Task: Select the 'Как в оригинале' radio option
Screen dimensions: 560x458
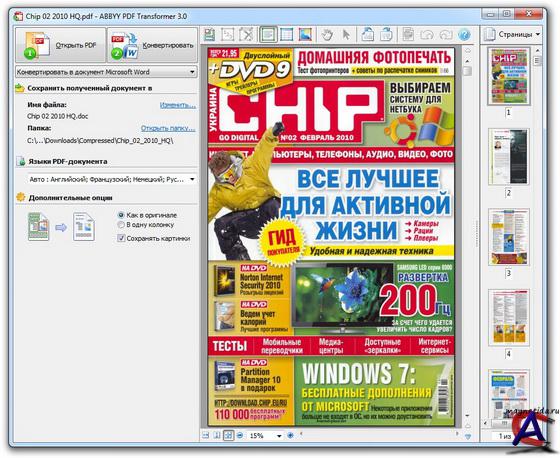Action: coord(121,215)
